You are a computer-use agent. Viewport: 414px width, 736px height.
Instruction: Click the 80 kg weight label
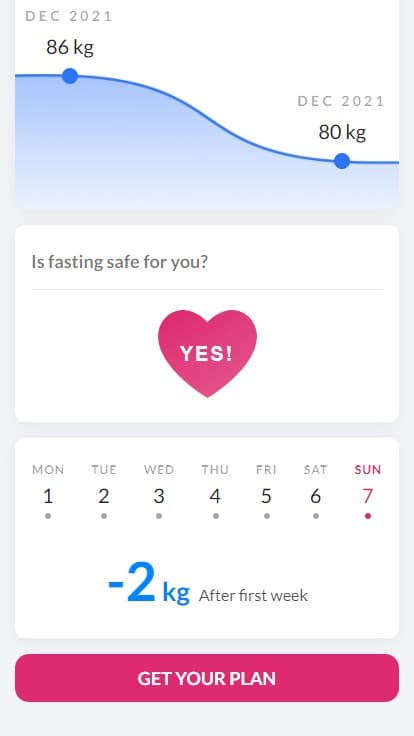342,132
